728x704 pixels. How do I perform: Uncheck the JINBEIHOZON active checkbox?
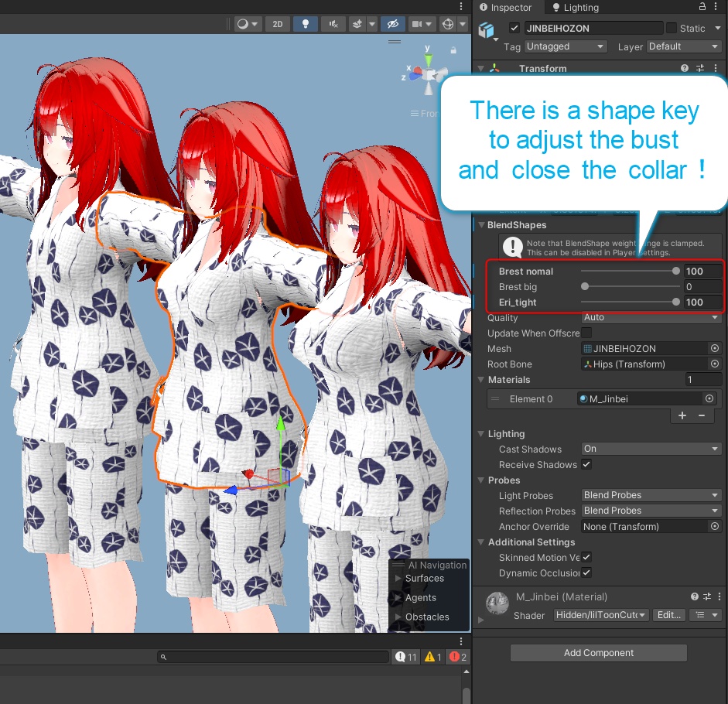[514, 28]
